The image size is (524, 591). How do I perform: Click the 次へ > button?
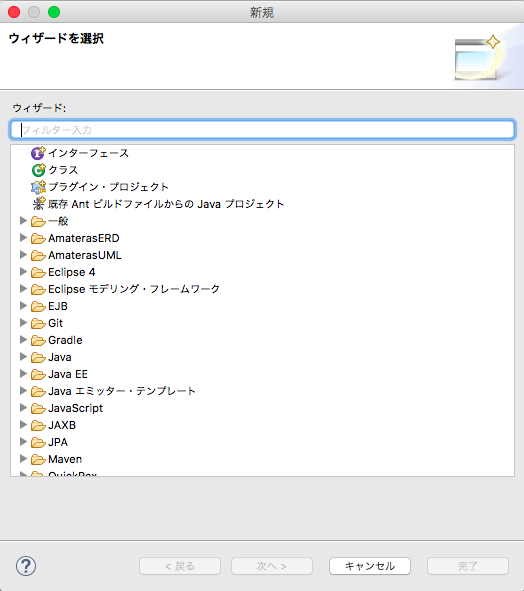pyautogui.click(x=272, y=566)
